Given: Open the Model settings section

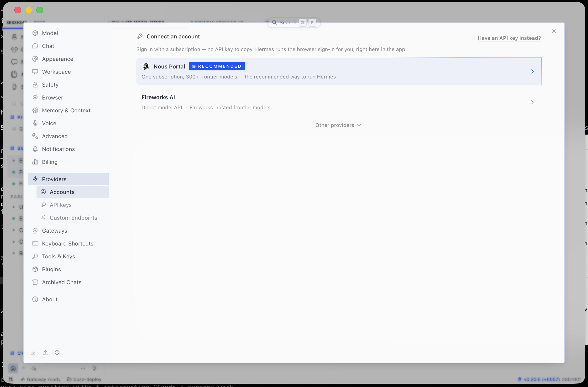Looking at the screenshot, I should tap(68, 33).
